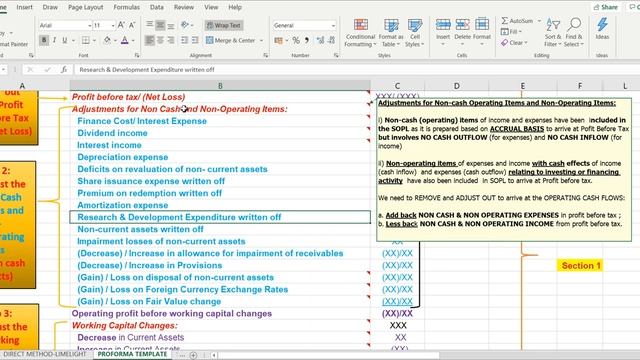Apply fill color swatch
The width and height of the screenshot is (640, 360).
pyautogui.click(x=107, y=40)
